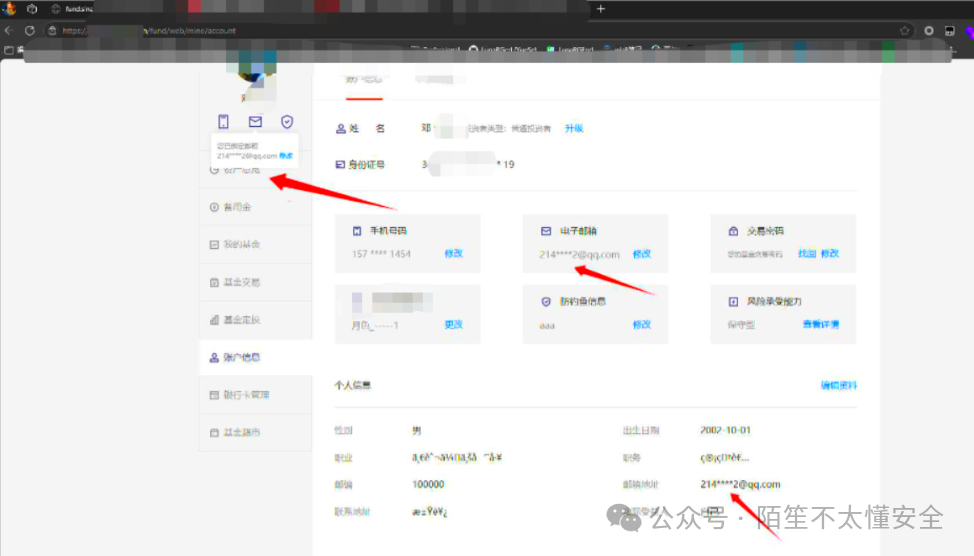Click the 电子邮箱 card envelope icon
Viewport: 974px width, 556px height.
[x=546, y=231]
